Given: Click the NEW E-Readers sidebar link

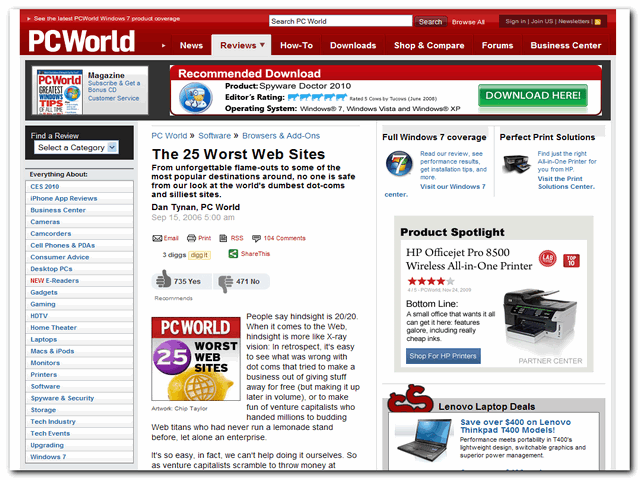Looking at the screenshot, I should point(55,281).
